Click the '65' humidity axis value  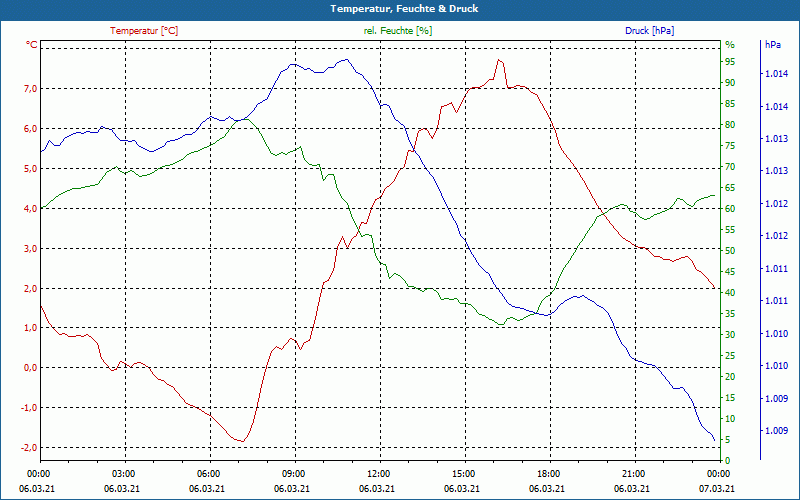click(x=730, y=188)
